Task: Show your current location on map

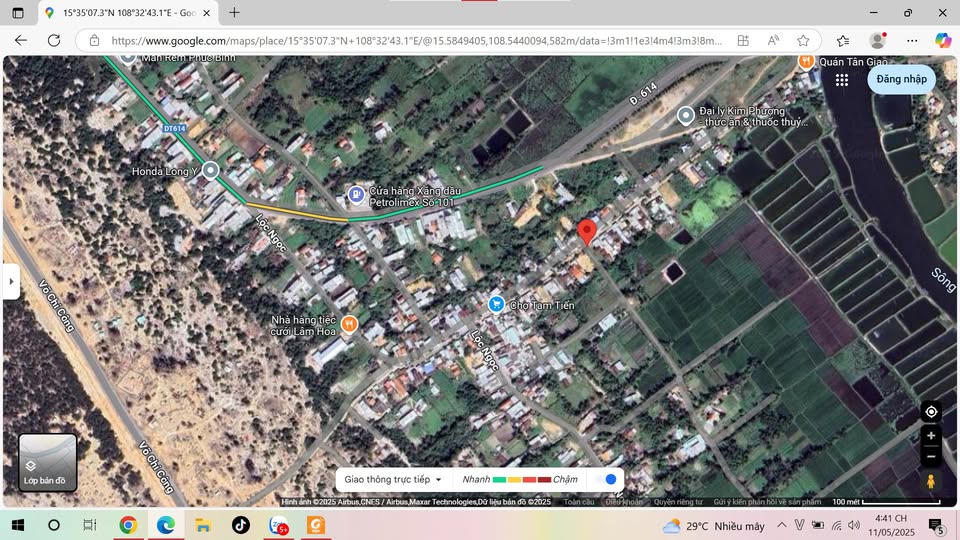Action: click(931, 412)
